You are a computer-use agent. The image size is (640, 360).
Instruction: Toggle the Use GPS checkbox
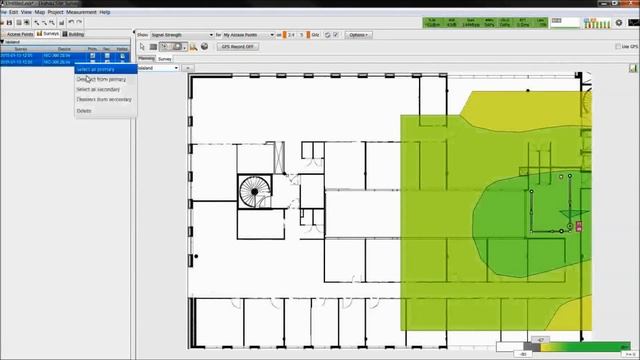[618, 47]
